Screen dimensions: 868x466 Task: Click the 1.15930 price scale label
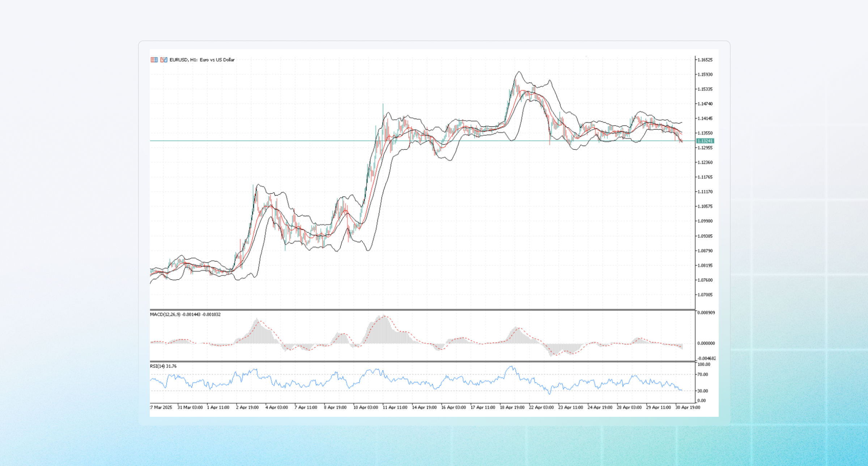705,75
